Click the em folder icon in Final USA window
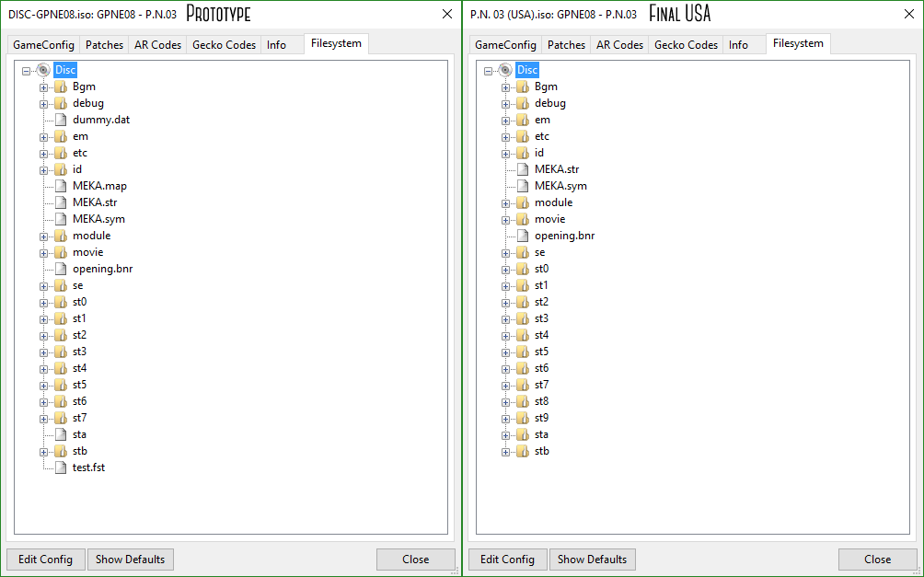The height and width of the screenshot is (577, 924). [523, 120]
